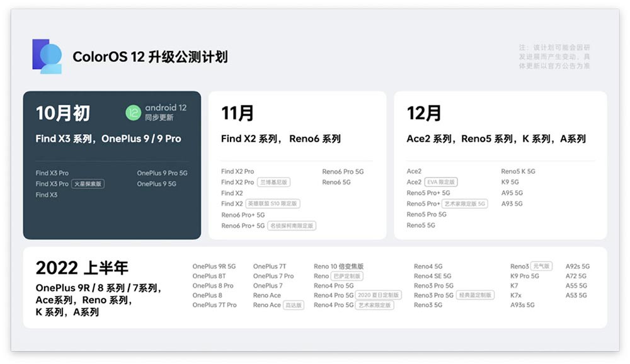630x364 pixels.
Task: Click "Find X3 系列, OnePlus 9 / 9 Pro" subtitle
Action: (x=108, y=139)
